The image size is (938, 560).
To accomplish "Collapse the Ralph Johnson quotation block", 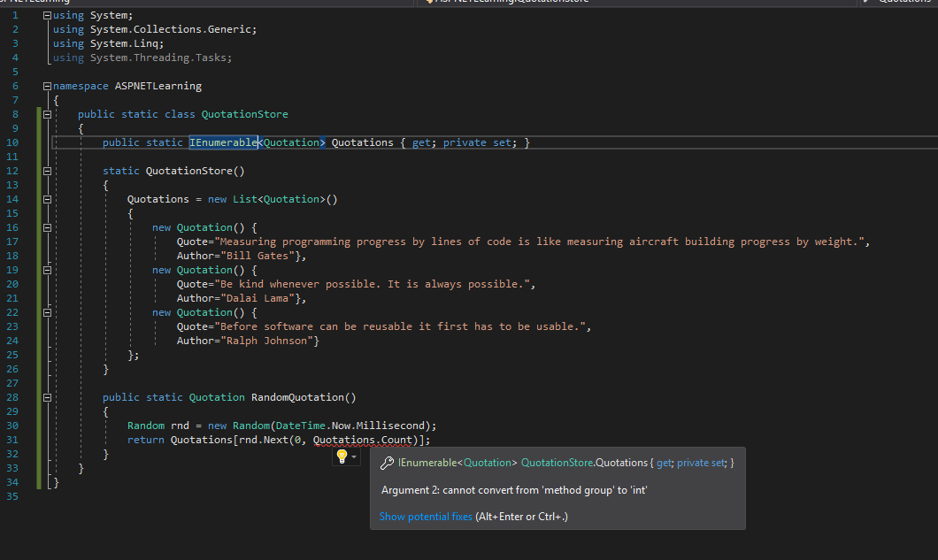I will [46, 312].
